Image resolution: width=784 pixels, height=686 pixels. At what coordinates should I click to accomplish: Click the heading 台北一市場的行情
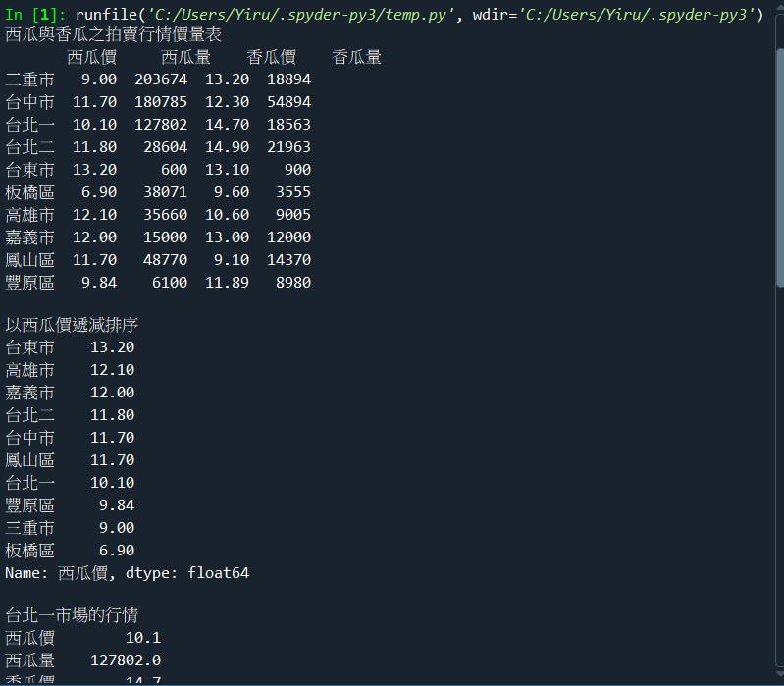(72, 615)
